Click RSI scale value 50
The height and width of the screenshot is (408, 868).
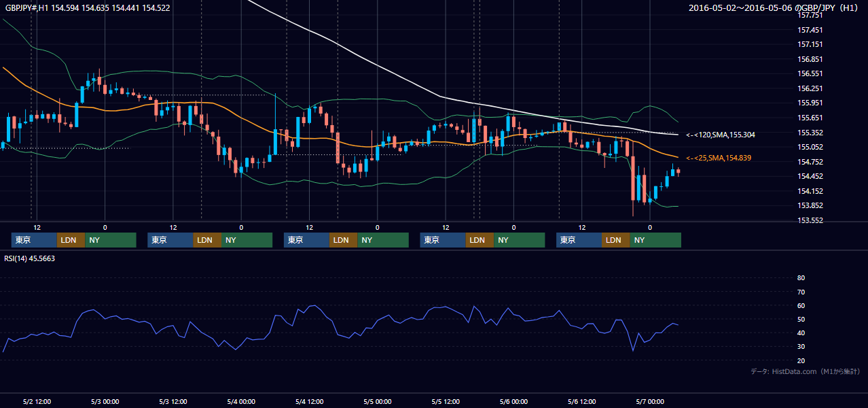[801, 319]
